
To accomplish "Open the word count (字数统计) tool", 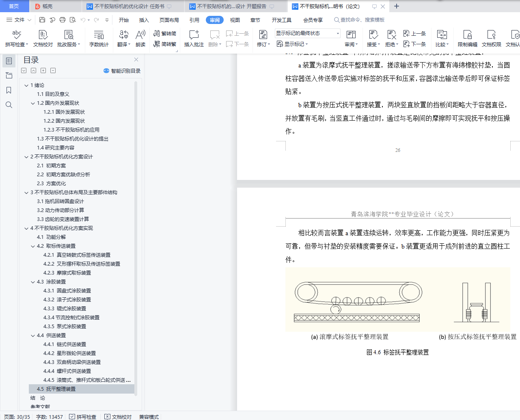I will [99, 39].
